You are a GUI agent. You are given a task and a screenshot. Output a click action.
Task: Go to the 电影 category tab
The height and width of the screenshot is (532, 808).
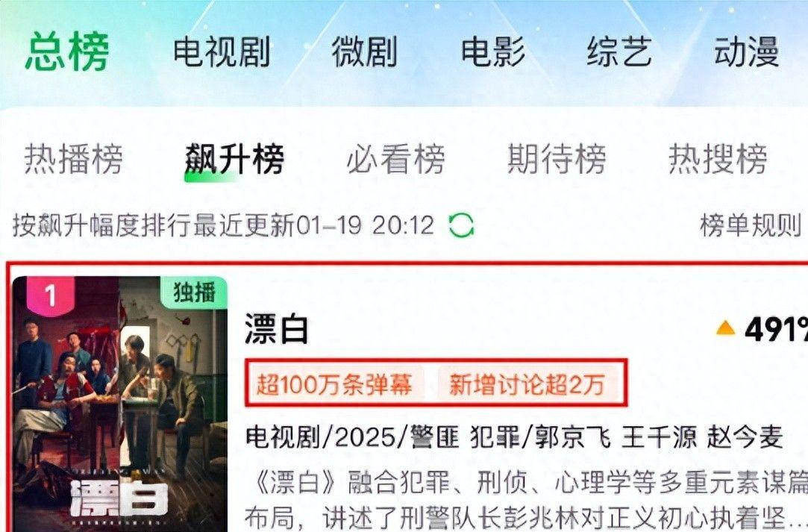pos(492,52)
